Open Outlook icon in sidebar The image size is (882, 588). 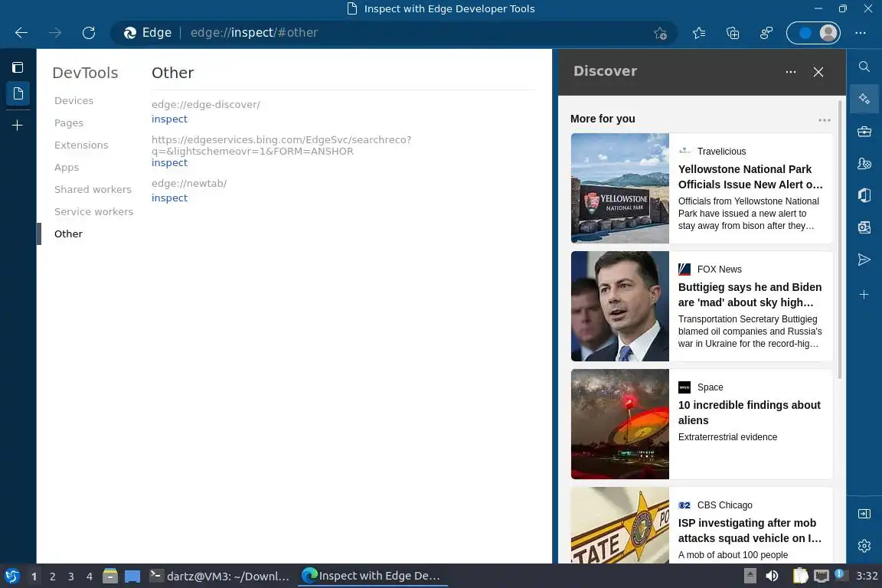click(864, 227)
